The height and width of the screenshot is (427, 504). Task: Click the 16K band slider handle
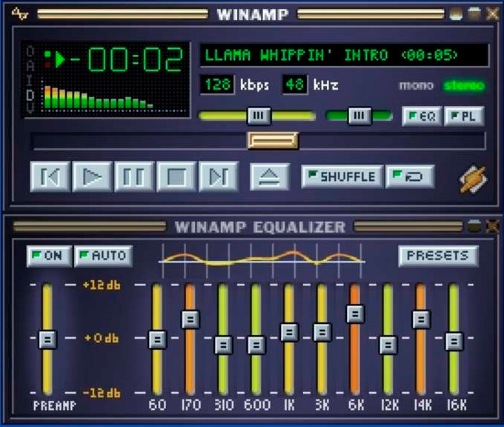454,341
